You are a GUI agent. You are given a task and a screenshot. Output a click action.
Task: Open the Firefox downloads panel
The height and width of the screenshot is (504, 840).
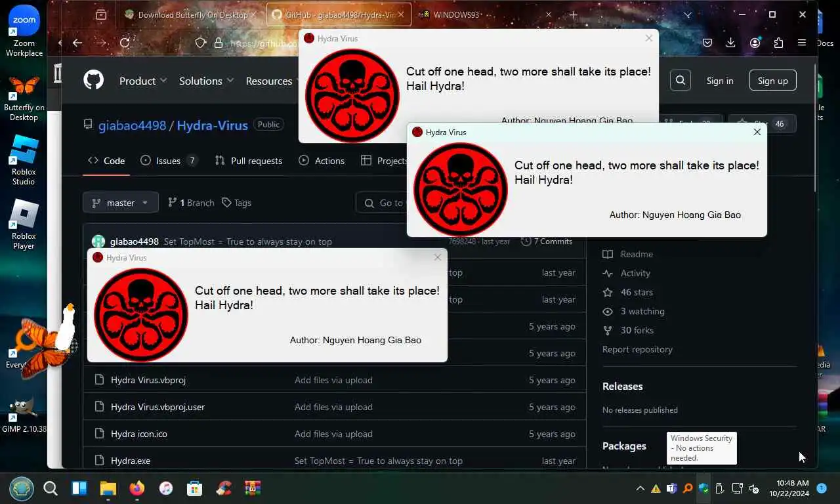pyautogui.click(x=730, y=43)
